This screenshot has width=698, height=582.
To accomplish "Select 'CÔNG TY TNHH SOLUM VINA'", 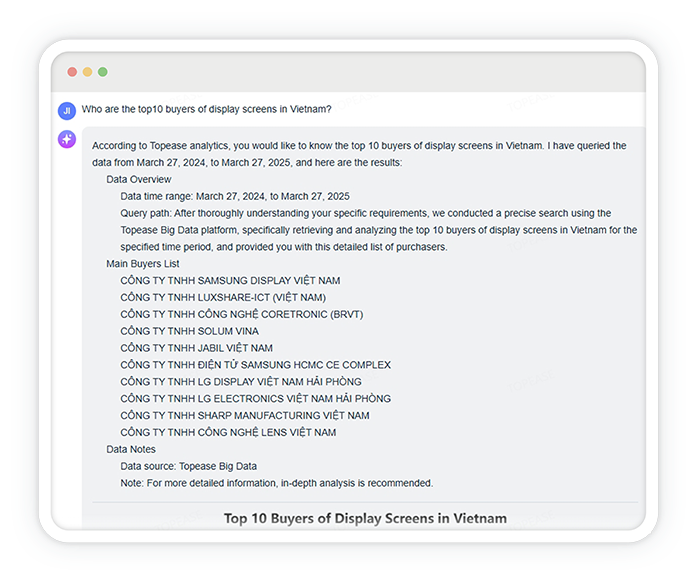I will pyautogui.click(x=189, y=331).
